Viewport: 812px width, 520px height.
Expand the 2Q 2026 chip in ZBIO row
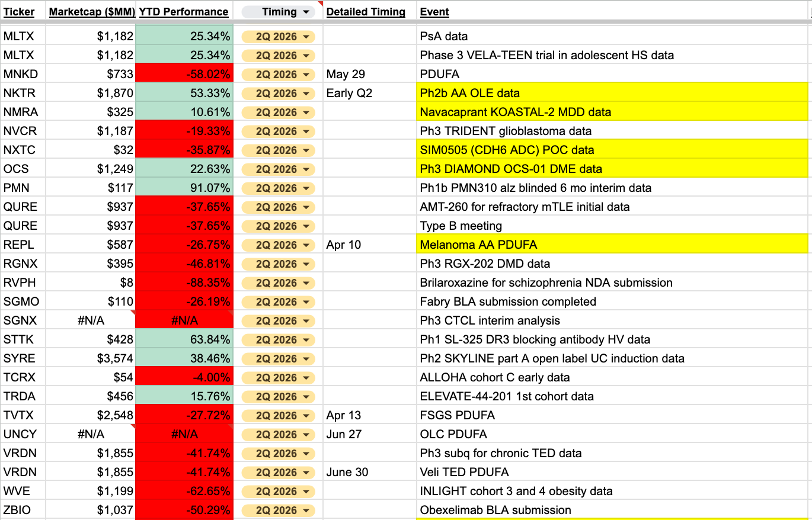pos(278,510)
